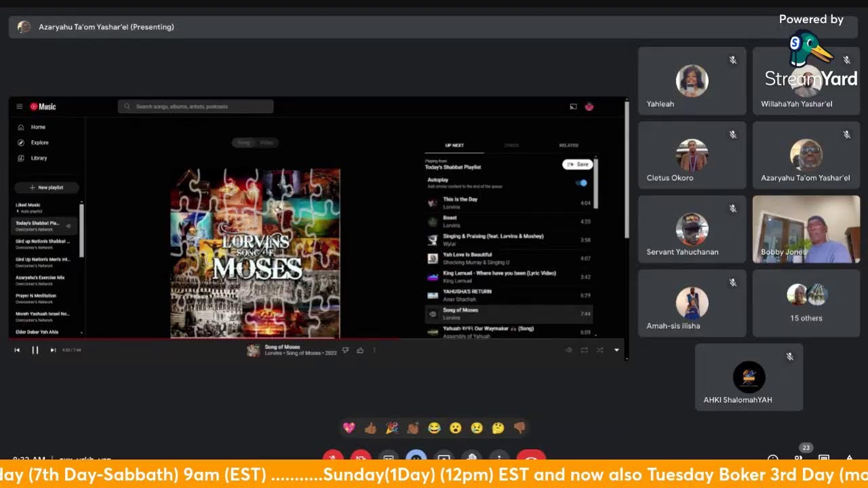
Task: Click the StreamYard duck logo
Action: [x=810, y=49]
